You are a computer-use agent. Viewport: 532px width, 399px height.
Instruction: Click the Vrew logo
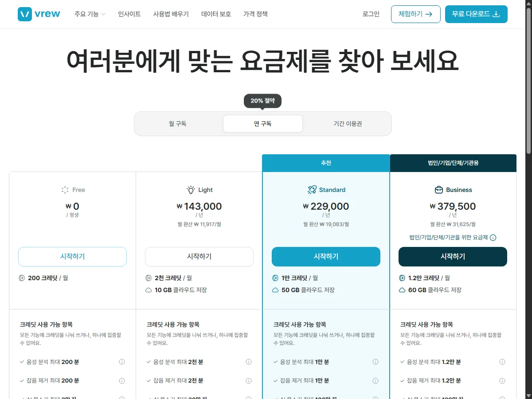point(39,14)
